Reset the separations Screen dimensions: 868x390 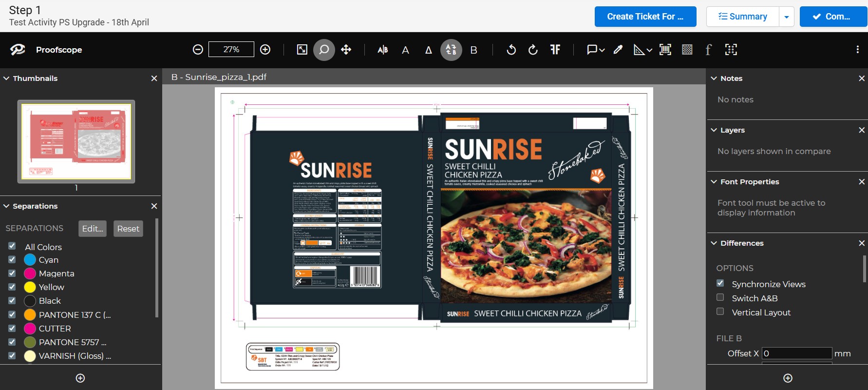128,229
